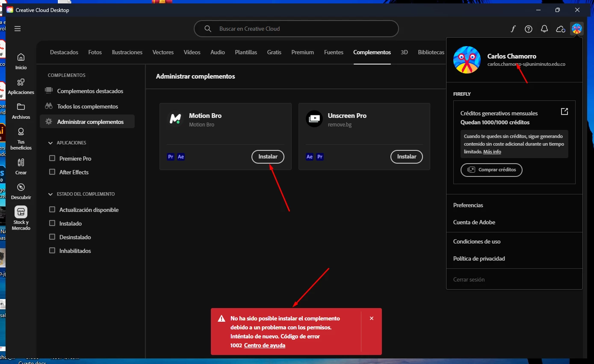The width and height of the screenshot is (594, 364).
Task: Switch to the Plantillas tab
Action: [246, 52]
